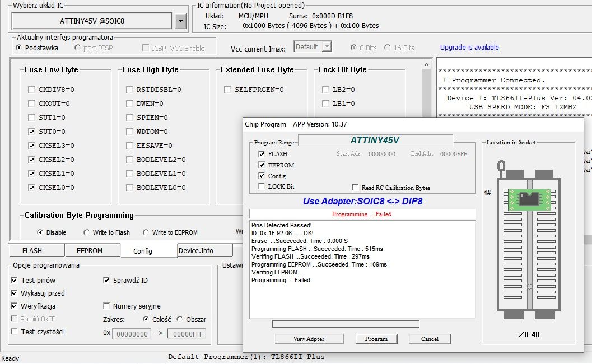This screenshot has width=592, height=364.
Task: Toggle the Test pinów checkbox
Action: (x=14, y=280)
